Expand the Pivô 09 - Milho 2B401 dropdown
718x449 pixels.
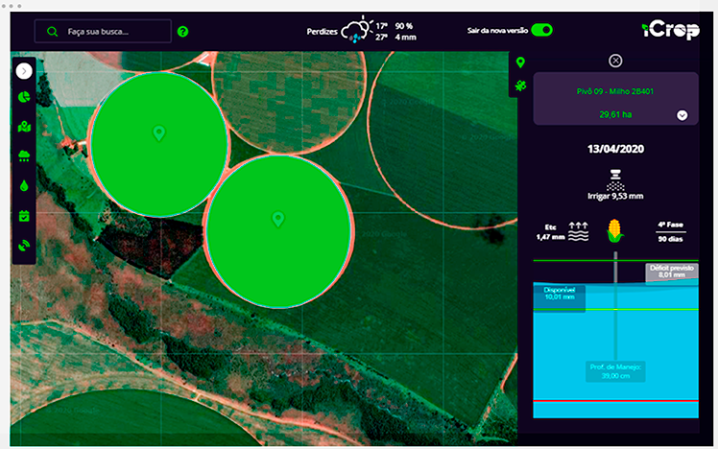click(x=682, y=115)
